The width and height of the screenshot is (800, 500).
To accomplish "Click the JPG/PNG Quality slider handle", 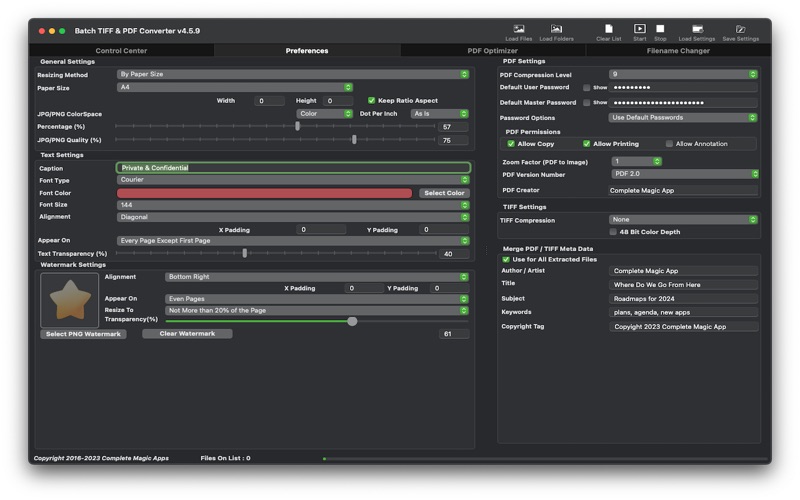I will 354,139.
